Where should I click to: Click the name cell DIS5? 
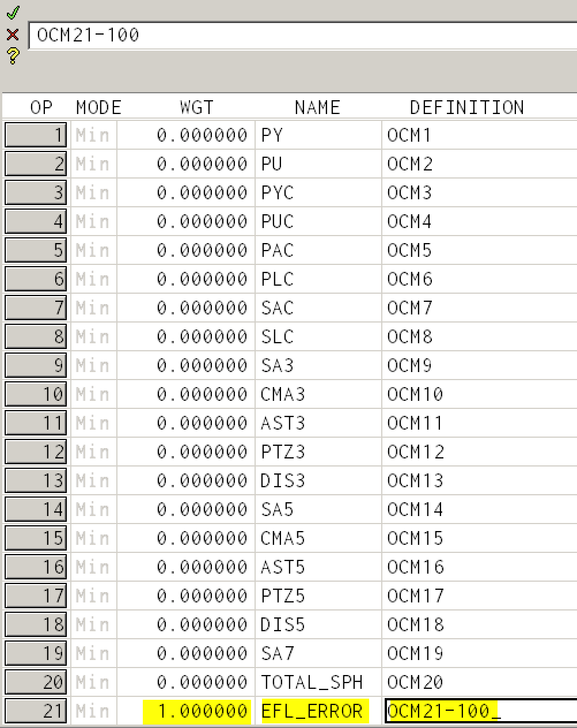[318, 624]
